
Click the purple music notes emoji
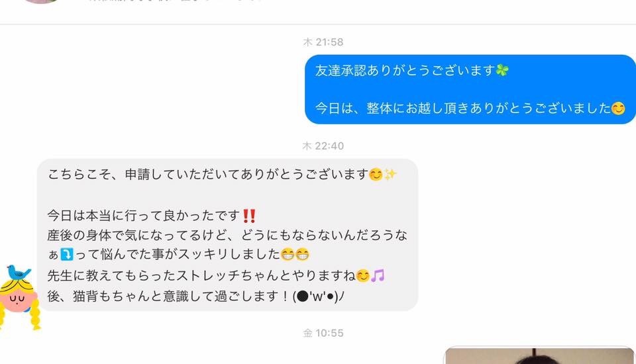(378, 275)
